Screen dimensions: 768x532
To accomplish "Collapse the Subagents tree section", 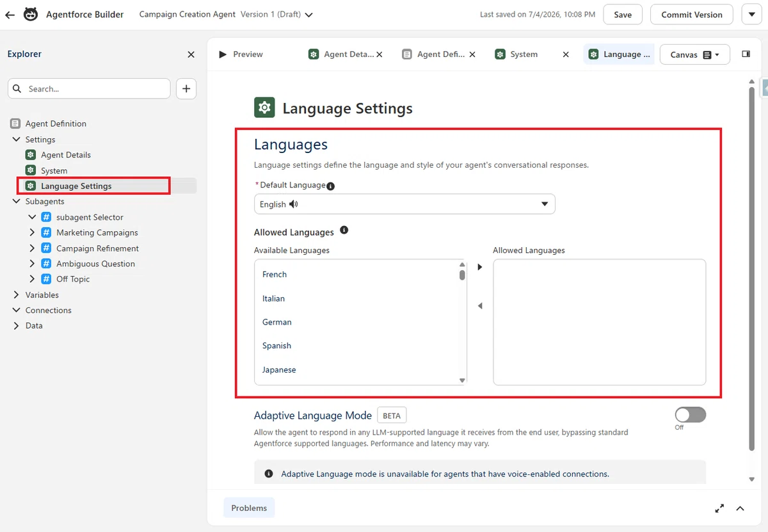I will point(17,201).
